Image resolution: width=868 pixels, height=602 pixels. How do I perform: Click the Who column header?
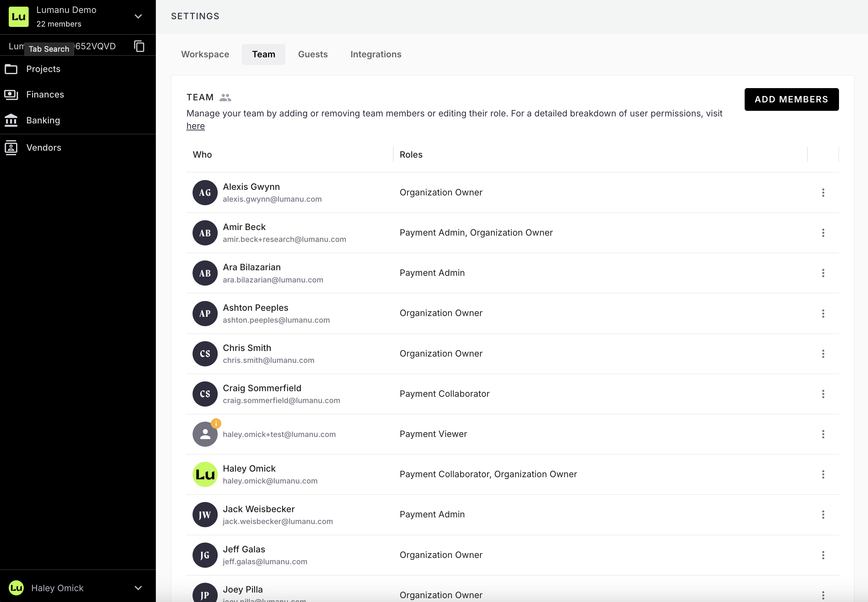(x=202, y=155)
